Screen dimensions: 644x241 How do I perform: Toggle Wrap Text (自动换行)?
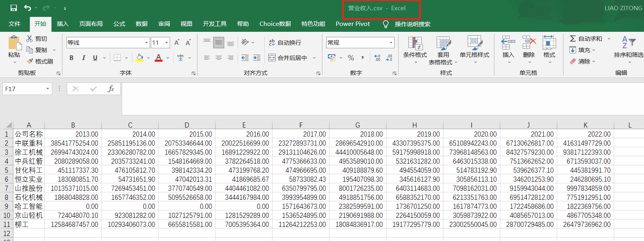click(285, 42)
